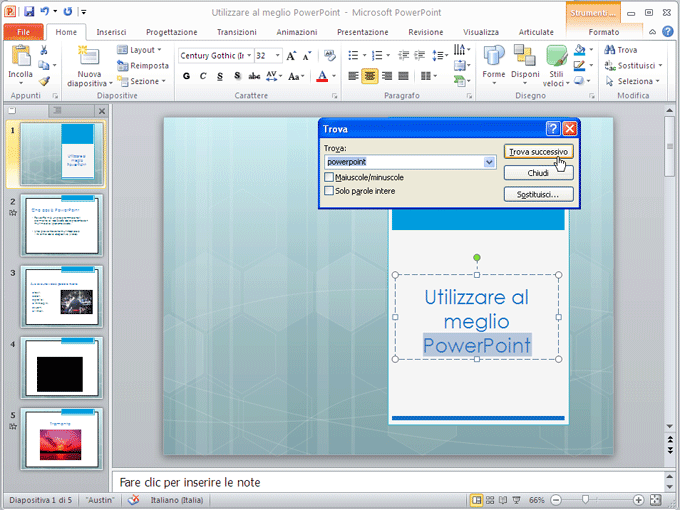Align text left
This screenshot has width=680, height=510.
tap(353, 76)
